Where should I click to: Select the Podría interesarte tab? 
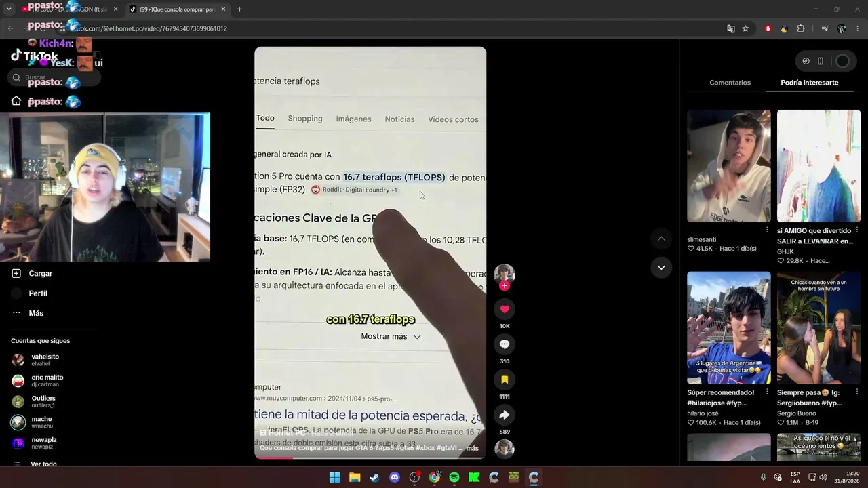click(x=810, y=83)
